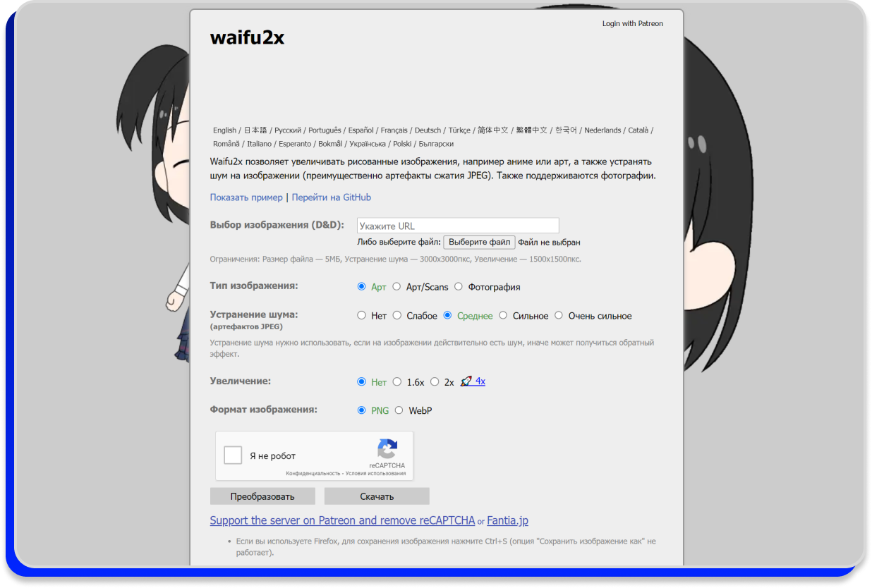The width and height of the screenshot is (872, 588).
Task: Switch language to 简体中文
Action: (492, 130)
